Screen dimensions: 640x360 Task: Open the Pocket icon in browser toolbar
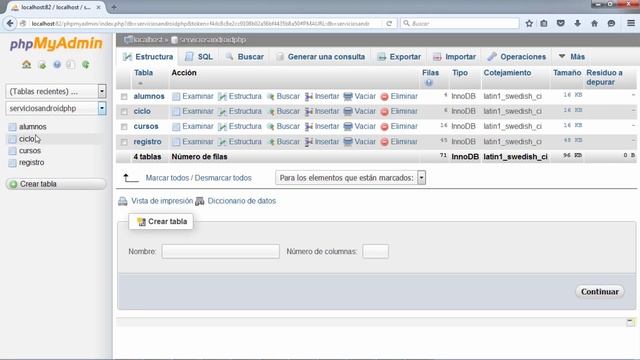[560, 23]
